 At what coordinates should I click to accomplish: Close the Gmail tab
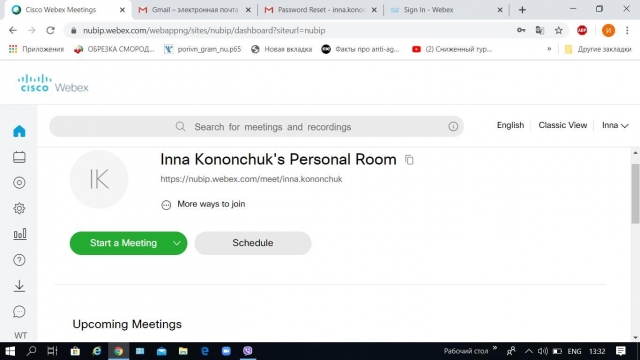[248, 10]
